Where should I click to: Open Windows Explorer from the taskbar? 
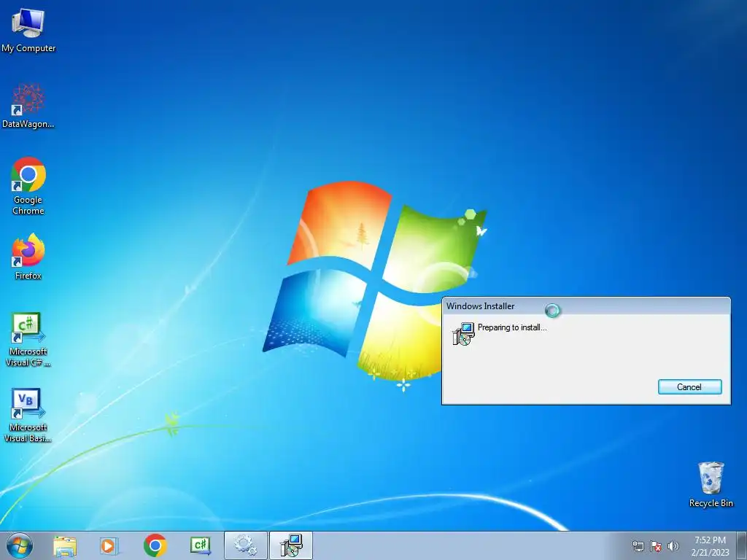point(65,545)
